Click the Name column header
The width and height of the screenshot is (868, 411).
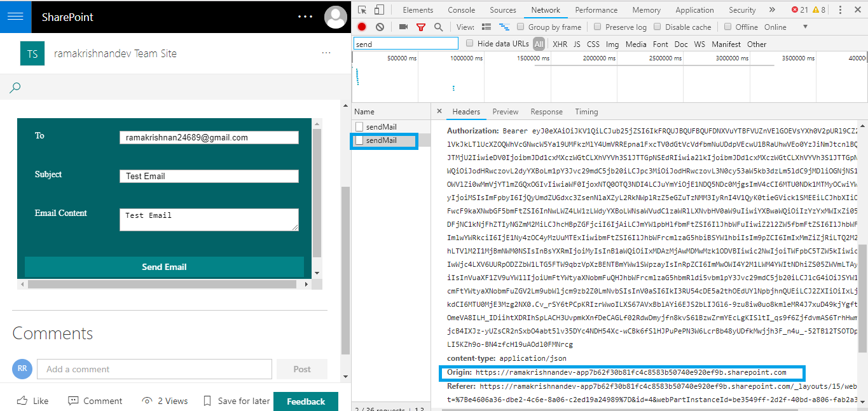click(x=364, y=111)
